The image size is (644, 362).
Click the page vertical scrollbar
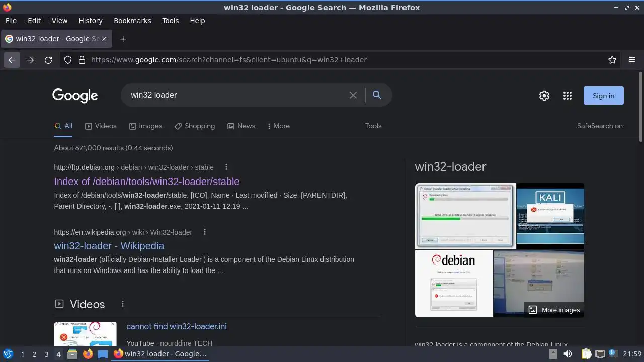point(640,107)
